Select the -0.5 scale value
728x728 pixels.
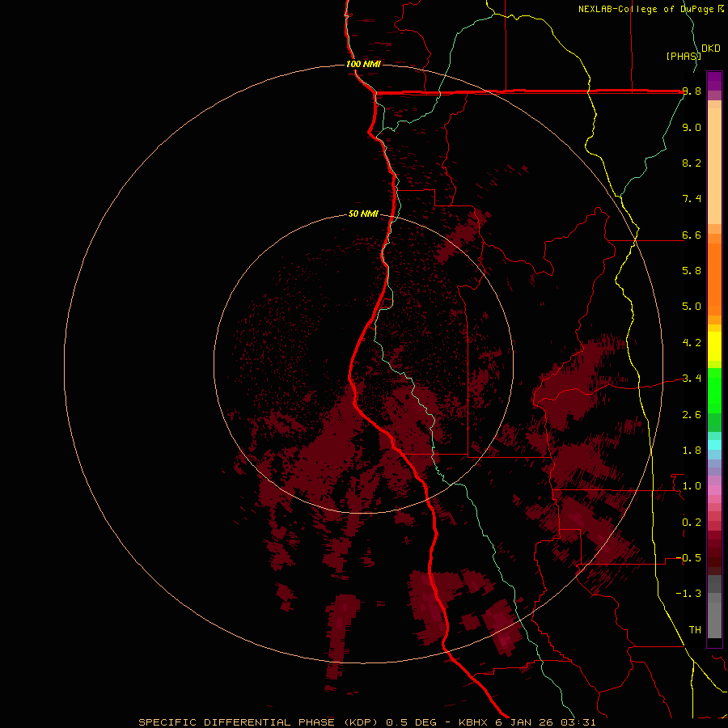688,558
